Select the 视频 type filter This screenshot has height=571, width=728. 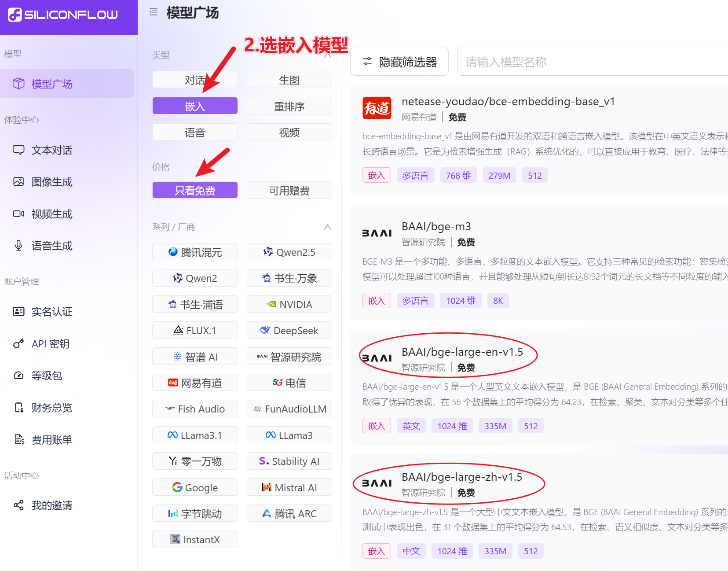click(x=289, y=132)
